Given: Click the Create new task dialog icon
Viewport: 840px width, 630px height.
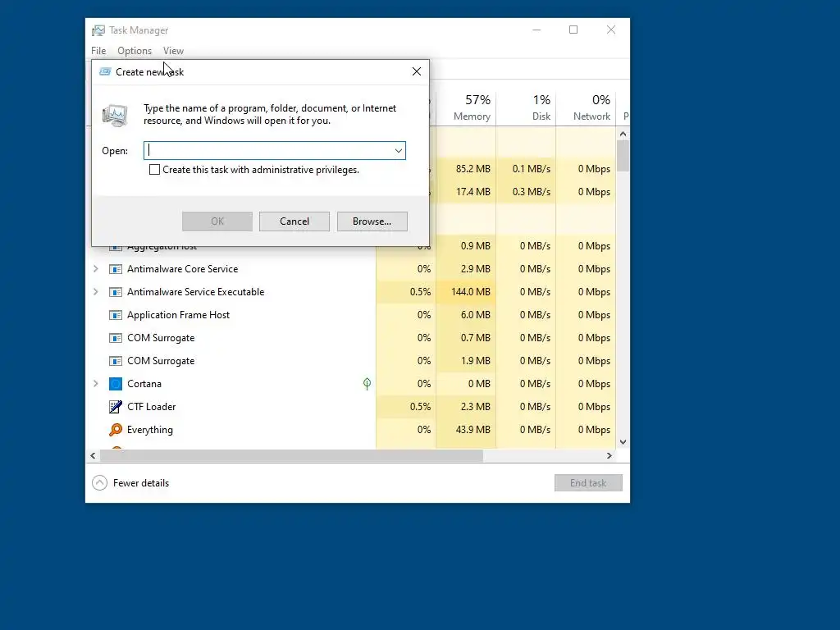Looking at the screenshot, I should click(105, 72).
